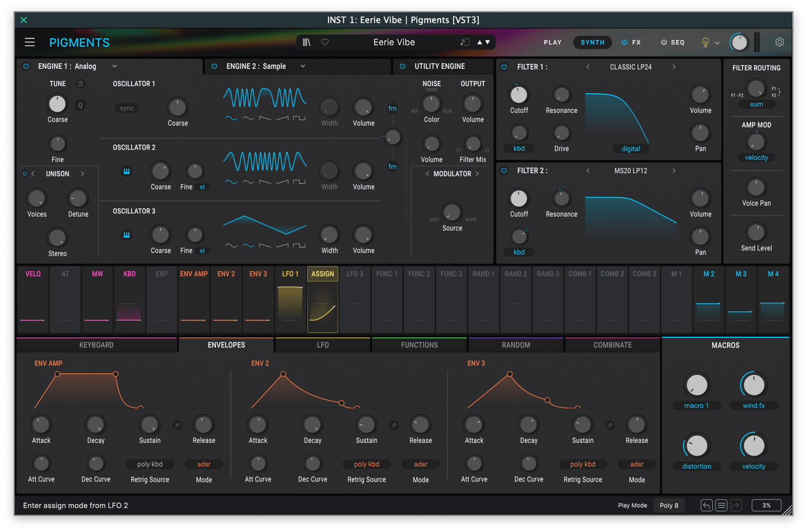This screenshot has height=532, width=807.
Task: Click the sound design tips lightbulb
Action: pyautogui.click(x=705, y=42)
